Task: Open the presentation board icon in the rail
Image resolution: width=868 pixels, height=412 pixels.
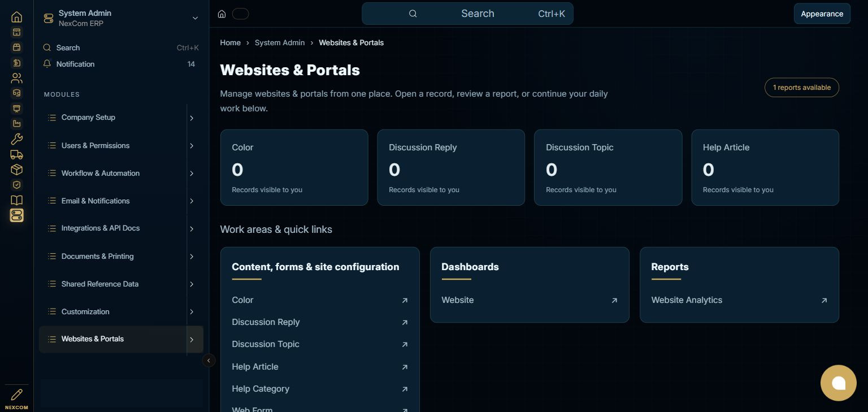Action: (x=16, y=109)
